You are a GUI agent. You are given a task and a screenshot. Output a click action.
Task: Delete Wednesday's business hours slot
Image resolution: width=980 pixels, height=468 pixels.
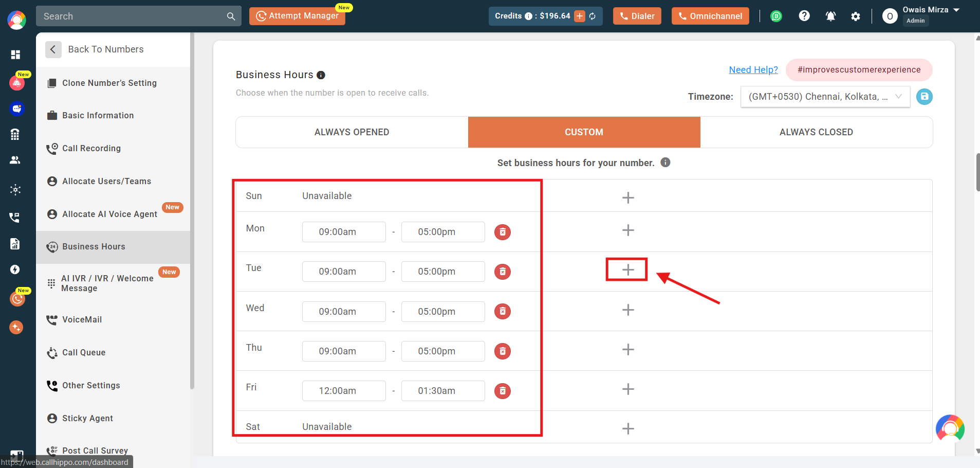503,311
